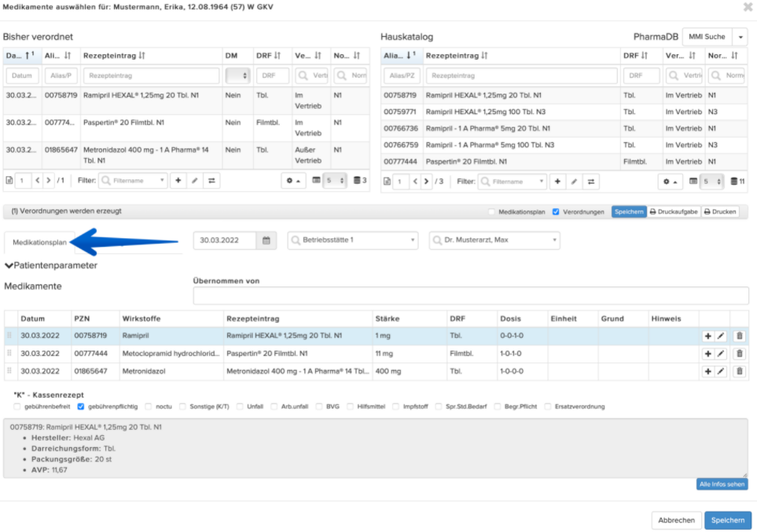Click the Abbrechen button

tap(676, 520)
